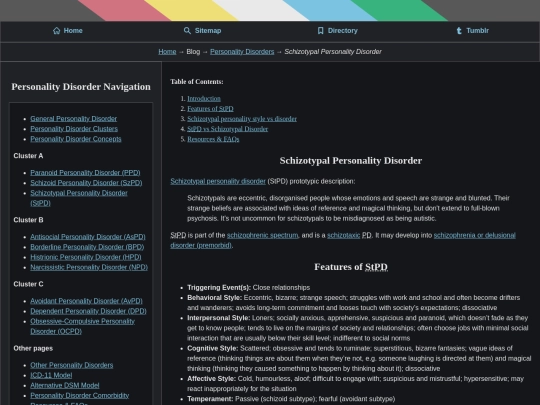540x405 pixels.
Task: Click the Triggering Event(s) label
Action: click(x=219, y=288)
